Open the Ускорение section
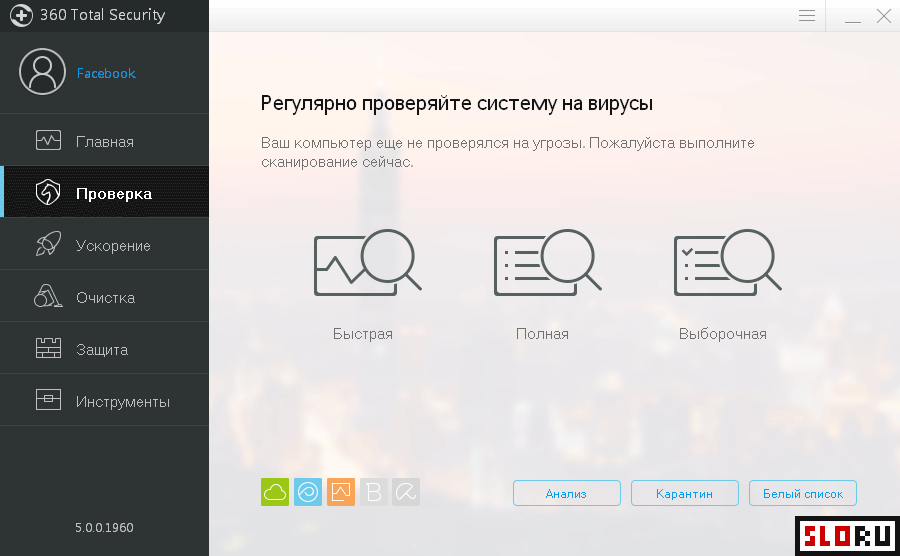This screenshot has height=556, width=900. click(x=104, y=244)
